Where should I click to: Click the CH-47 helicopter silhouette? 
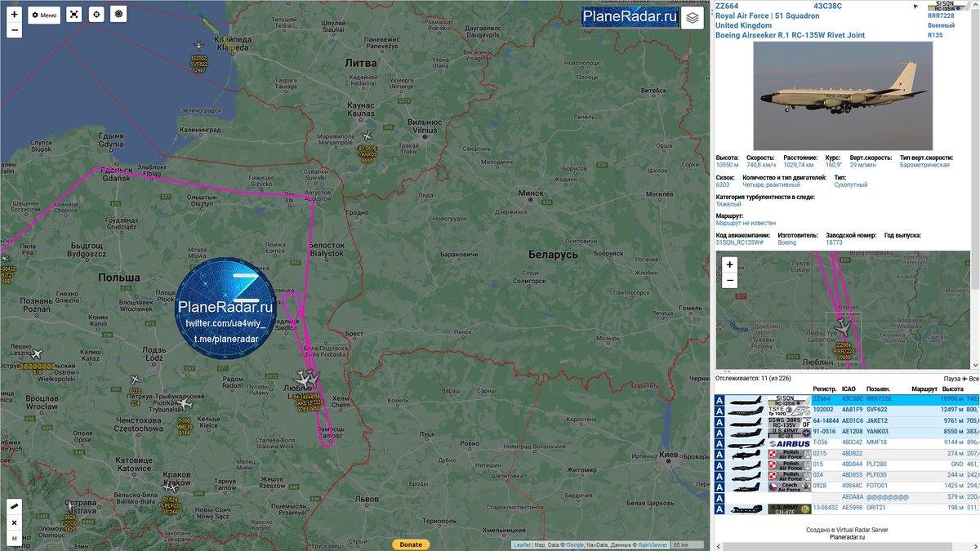tap(746, 509)
